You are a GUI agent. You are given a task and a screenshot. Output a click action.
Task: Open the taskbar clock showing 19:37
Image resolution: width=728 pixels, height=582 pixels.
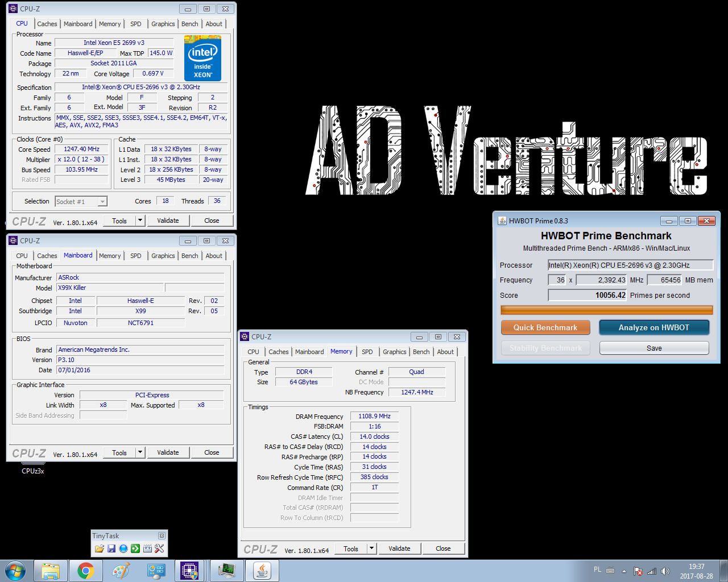pos(696,571)
